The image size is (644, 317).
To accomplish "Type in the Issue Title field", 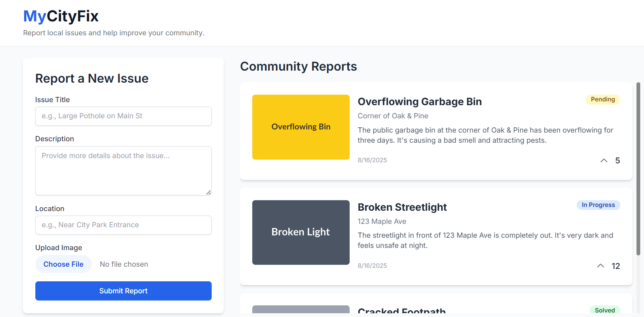I will (x=123, y=116).
